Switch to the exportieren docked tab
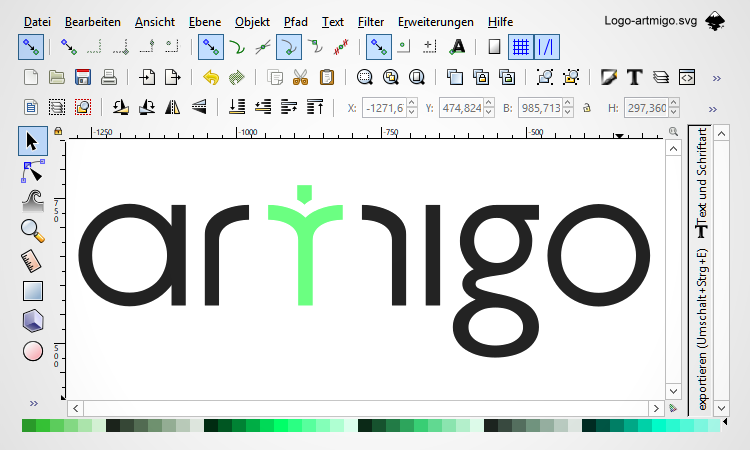The width and height of the screenshot is (750, 450). (x=701, y=329)
